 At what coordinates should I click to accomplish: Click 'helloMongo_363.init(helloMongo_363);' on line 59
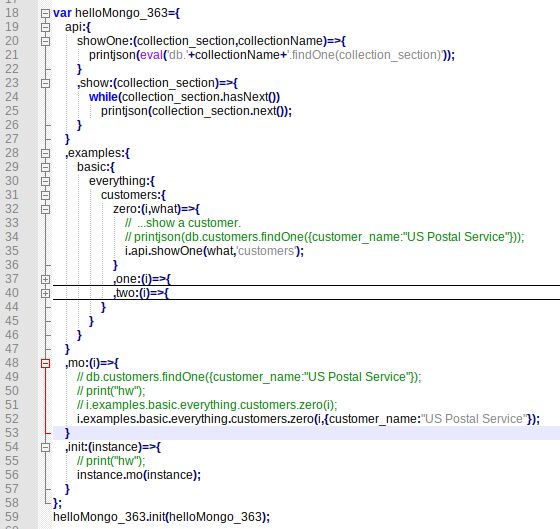point(161,517)
